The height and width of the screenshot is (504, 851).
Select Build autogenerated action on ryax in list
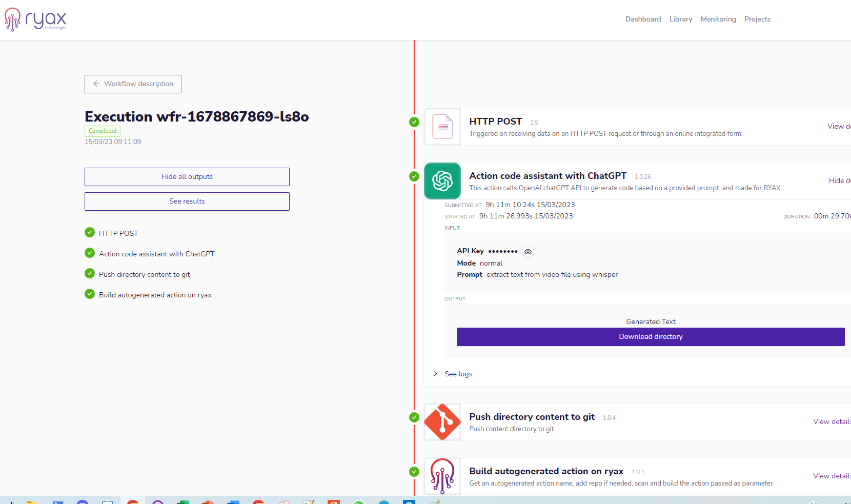(155, 295)
